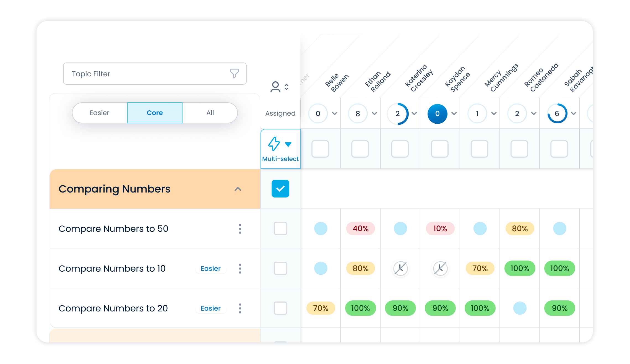Image resolution: width=630 pixels, height=364 pixels.
Task: Tick the Compare Numbers to 50 row checkbox
Action: tap(280, 229)
